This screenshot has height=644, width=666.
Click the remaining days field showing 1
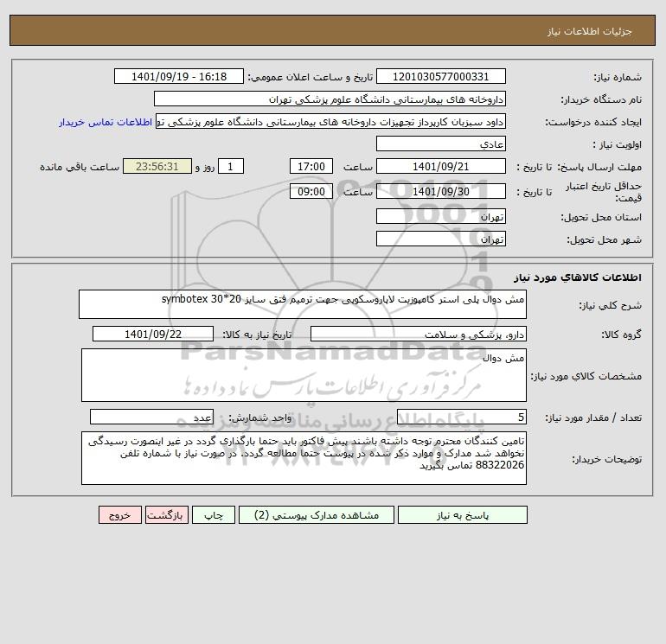coord(231,167)
